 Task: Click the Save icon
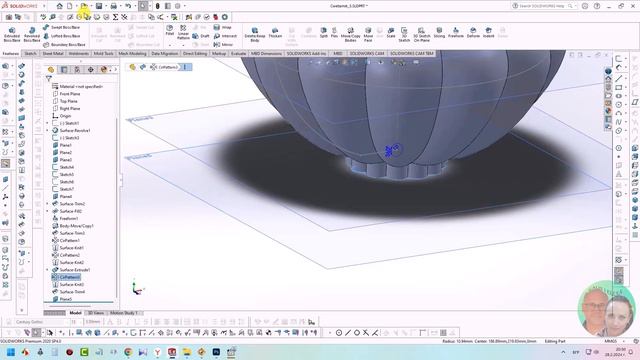click(x=99, y=6)
